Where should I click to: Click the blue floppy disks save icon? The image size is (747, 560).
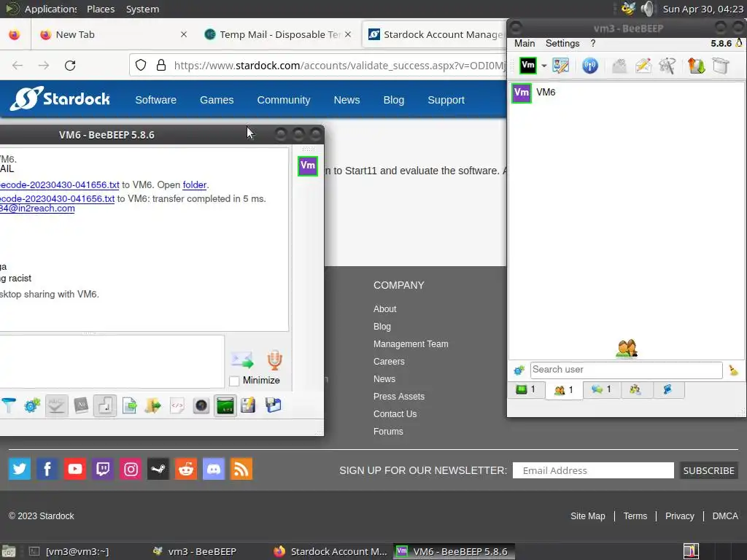click(x=273, y=405)
